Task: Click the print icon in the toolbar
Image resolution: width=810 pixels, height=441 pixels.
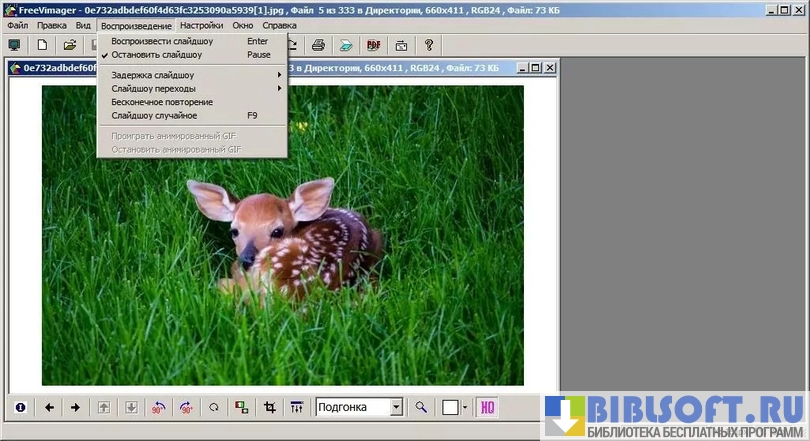Action: click(318, 45)
